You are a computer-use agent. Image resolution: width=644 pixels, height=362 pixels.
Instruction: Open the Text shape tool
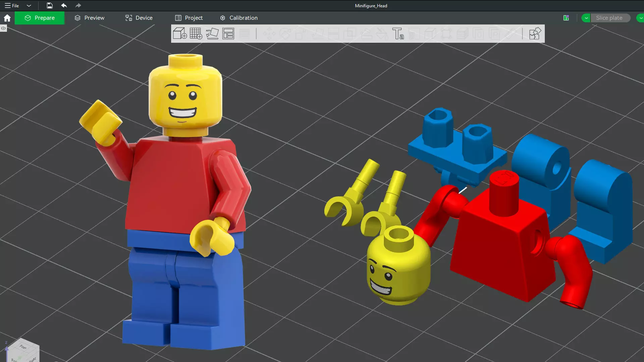[x=398, y=34]
